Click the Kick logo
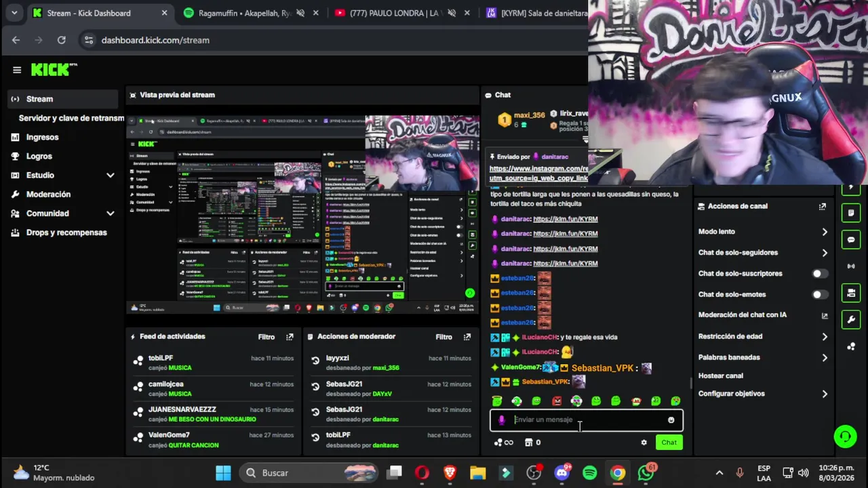The width and height of the screenshot is (868, 488). [54, 70]
